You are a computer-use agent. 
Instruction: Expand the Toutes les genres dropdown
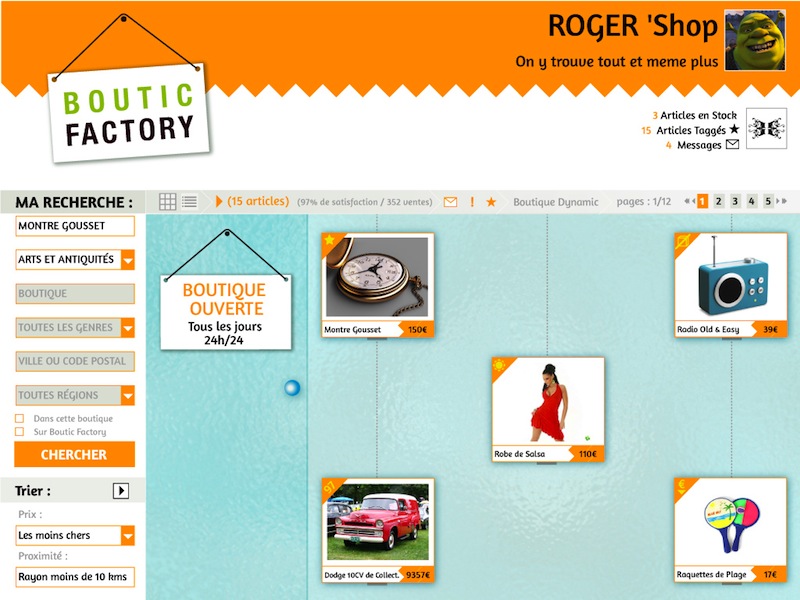click(x=126, y=327)
